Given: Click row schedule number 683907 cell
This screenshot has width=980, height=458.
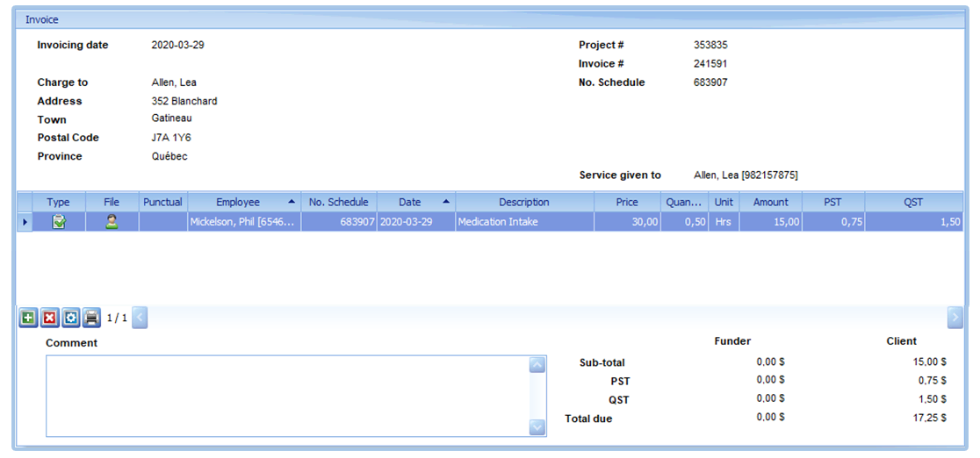Looking at the screenshot, I should [339, 222].
